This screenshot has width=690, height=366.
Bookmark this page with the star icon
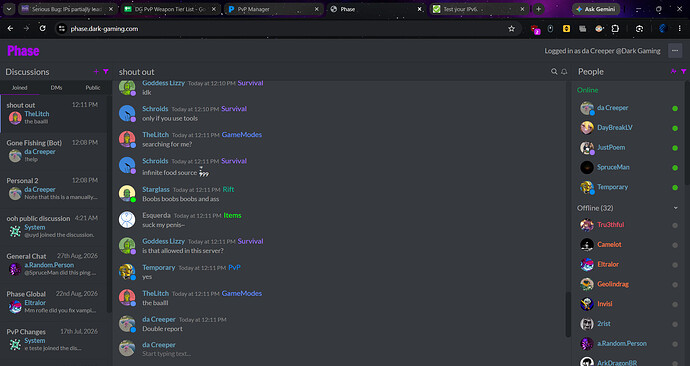511,29
